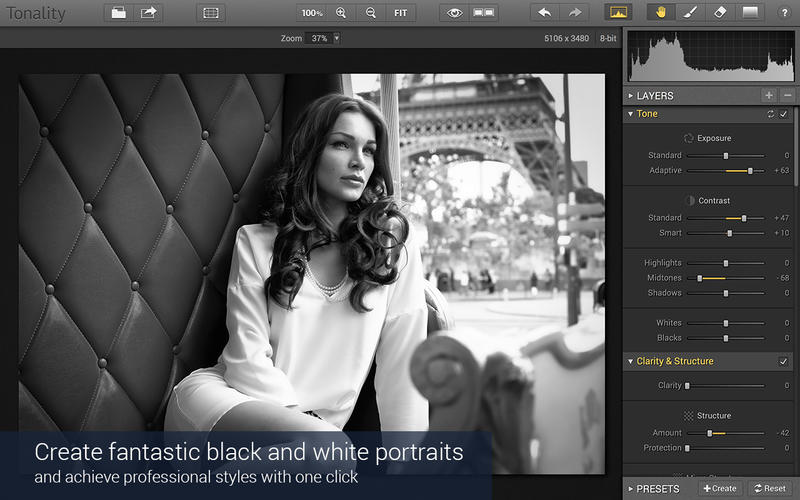Toggle the eye preview of the original
Viewport: 800px width, 500px height.
[455, 13]
